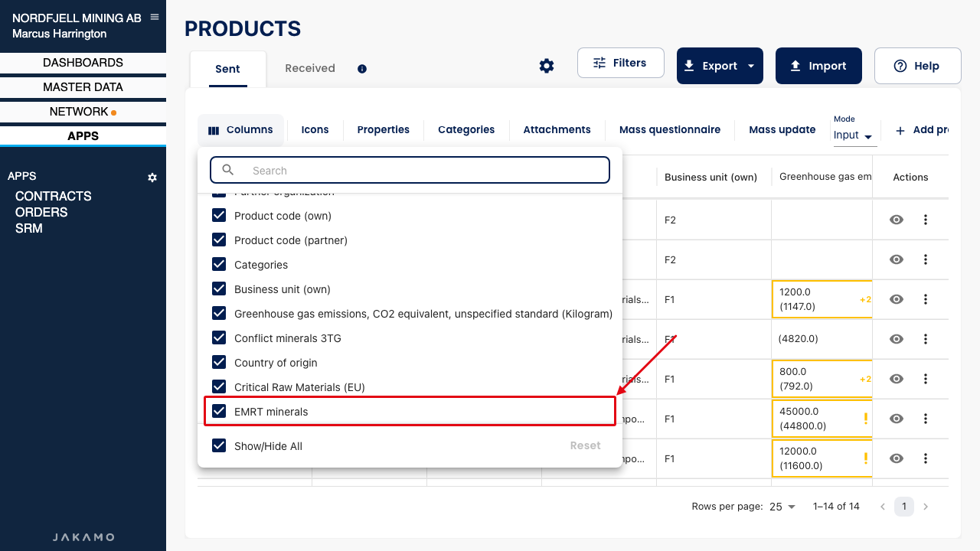View the 12000.0 row with its eye icon
Viewport: 980px width, 551px height.
tap(897, 458)
